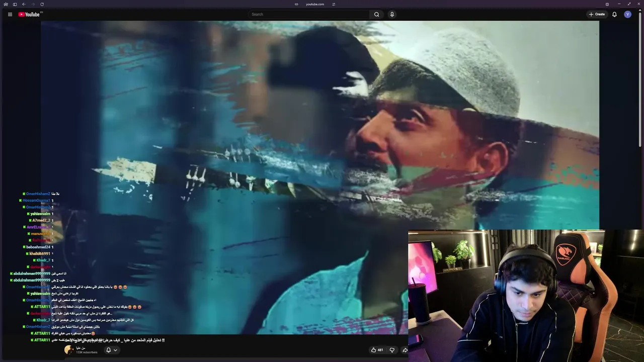Screen dimensions: 644x362
Task: Open the extensions icon in the browser title bar
Action: coord(607,4)
